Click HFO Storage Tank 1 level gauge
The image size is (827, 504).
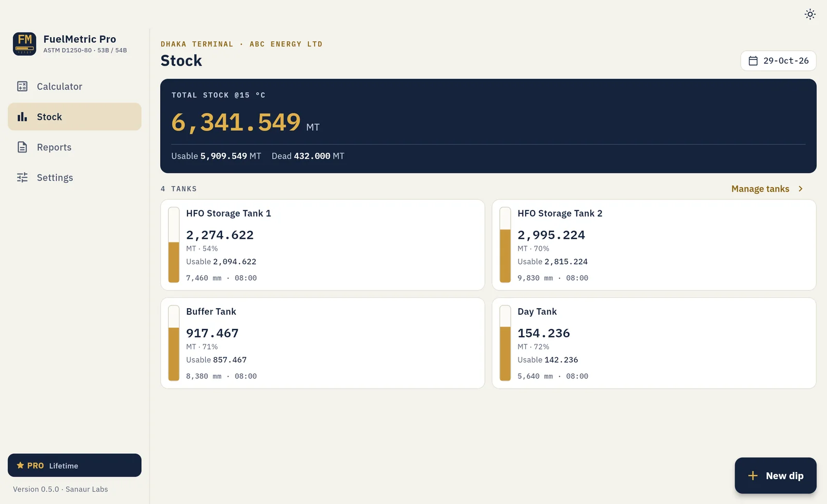coord(174,245)
